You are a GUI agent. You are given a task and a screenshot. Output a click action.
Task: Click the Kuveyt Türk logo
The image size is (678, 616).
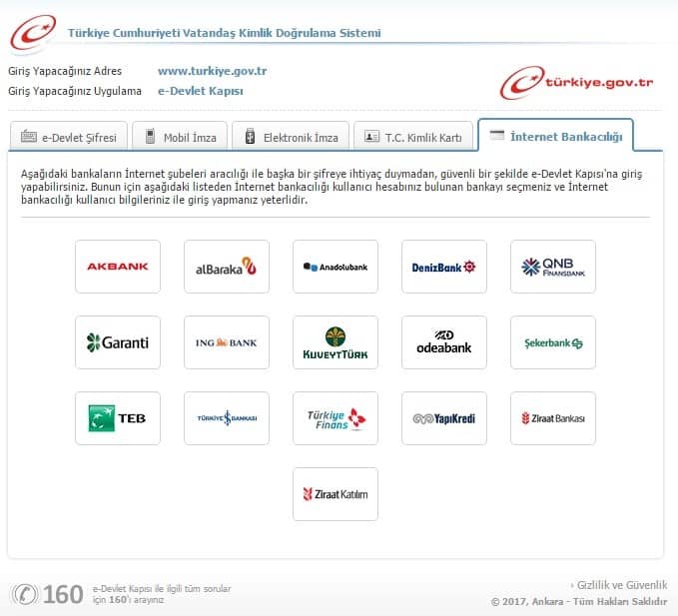click(336, 342)
